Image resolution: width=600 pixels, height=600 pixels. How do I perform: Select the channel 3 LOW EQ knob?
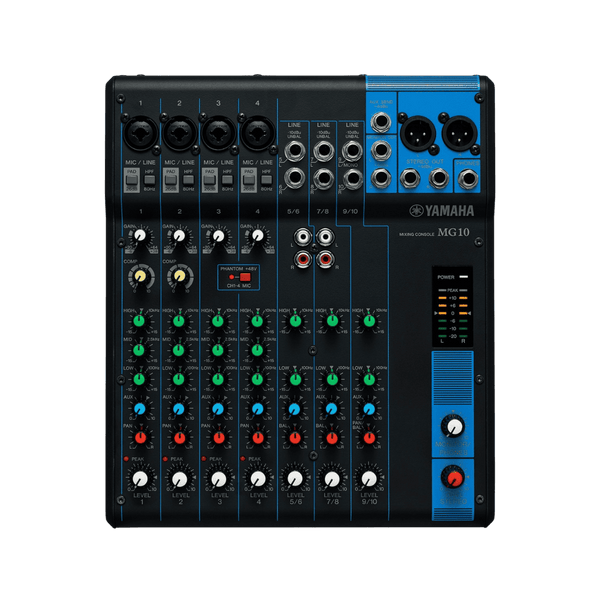pos(218,379)
